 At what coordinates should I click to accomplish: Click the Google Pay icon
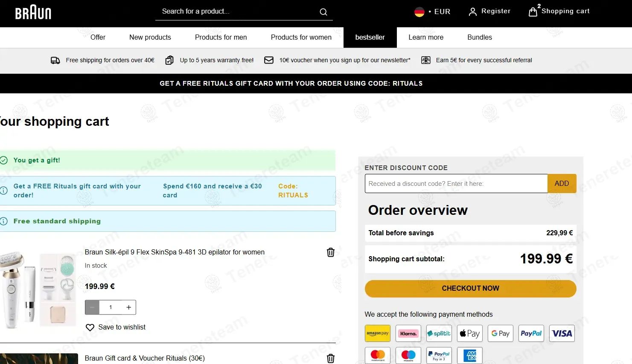coord(501,333)
